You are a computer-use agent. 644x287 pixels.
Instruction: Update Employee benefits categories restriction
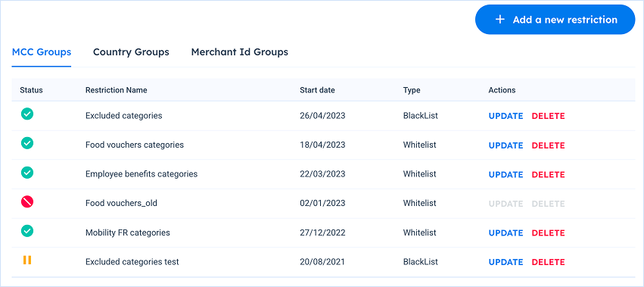(x=506, y=174)
